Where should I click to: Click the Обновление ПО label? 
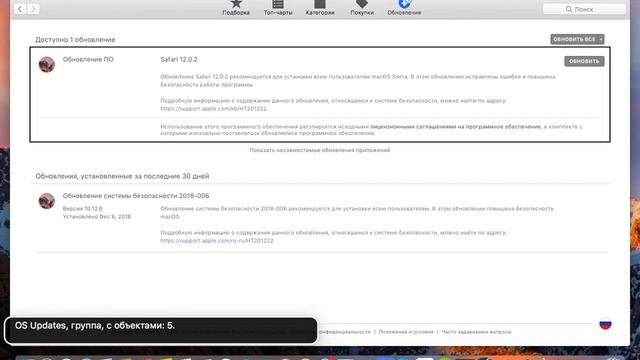(88, 59)
